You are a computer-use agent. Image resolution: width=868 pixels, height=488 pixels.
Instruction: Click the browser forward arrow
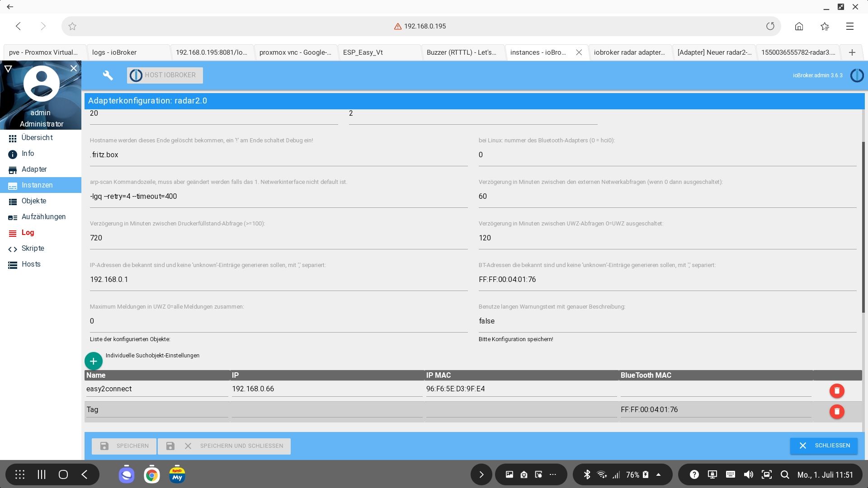click(x=43, y=26)
